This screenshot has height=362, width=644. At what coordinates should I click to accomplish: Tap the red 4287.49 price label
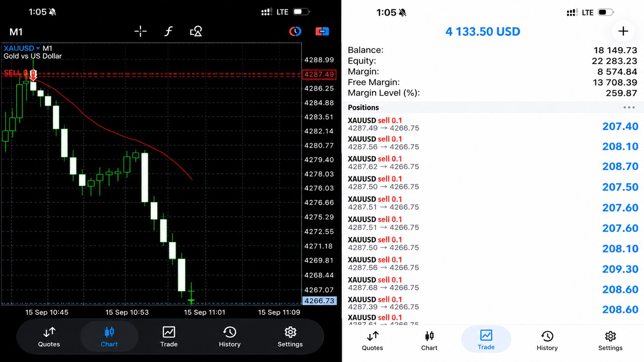[319, 74]
